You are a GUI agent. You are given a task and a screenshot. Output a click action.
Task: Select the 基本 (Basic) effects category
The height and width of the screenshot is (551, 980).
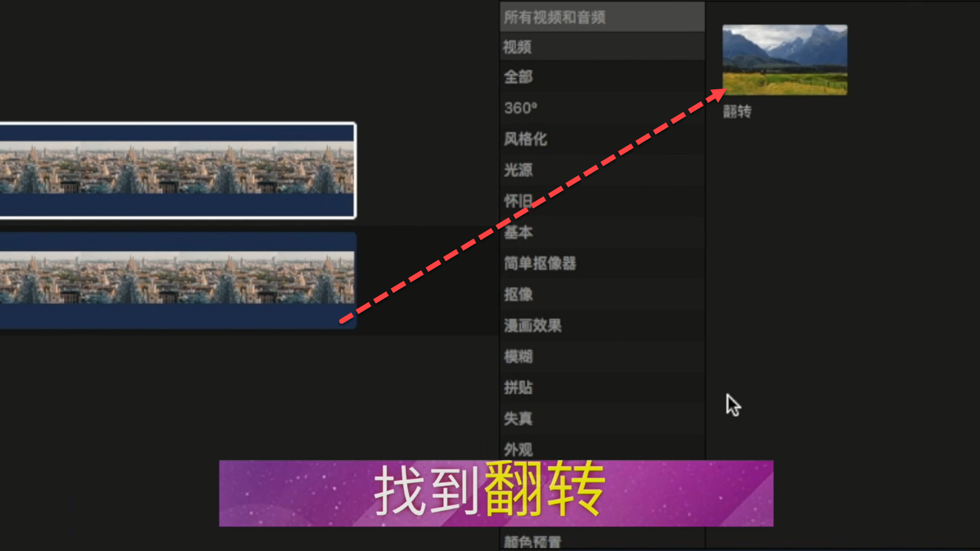pyautogui.click(x=517, y=232)
